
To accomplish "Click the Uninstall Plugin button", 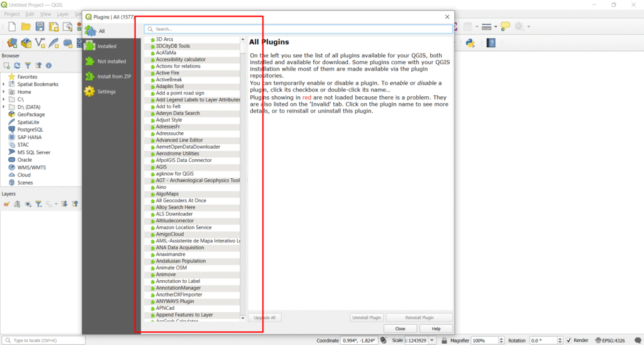I will (367, 317).
